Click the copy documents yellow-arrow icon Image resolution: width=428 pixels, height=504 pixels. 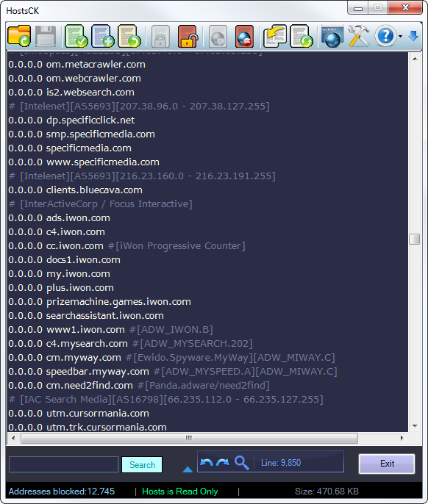(x=274, y=36)
